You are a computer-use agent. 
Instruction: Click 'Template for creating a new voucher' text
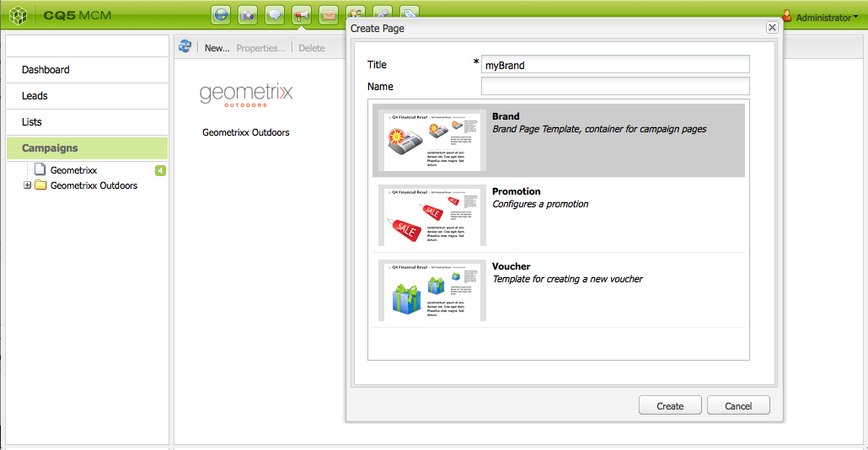click(567, 279)
